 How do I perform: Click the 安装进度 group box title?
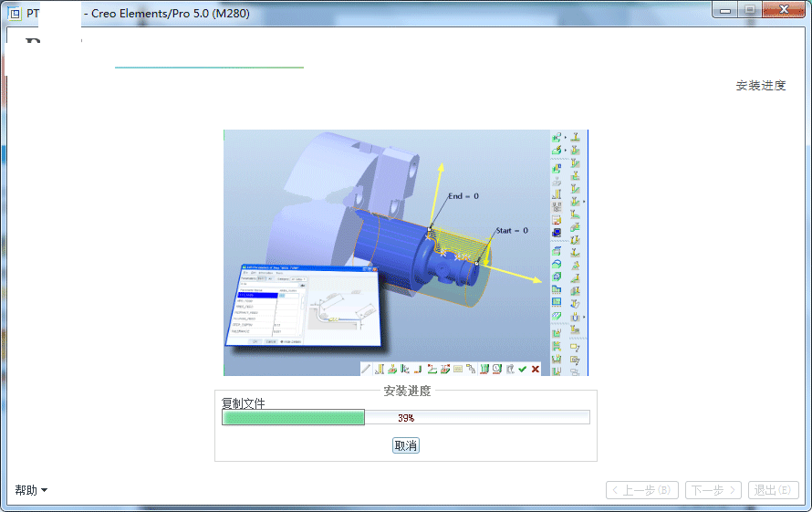(407, 391)
